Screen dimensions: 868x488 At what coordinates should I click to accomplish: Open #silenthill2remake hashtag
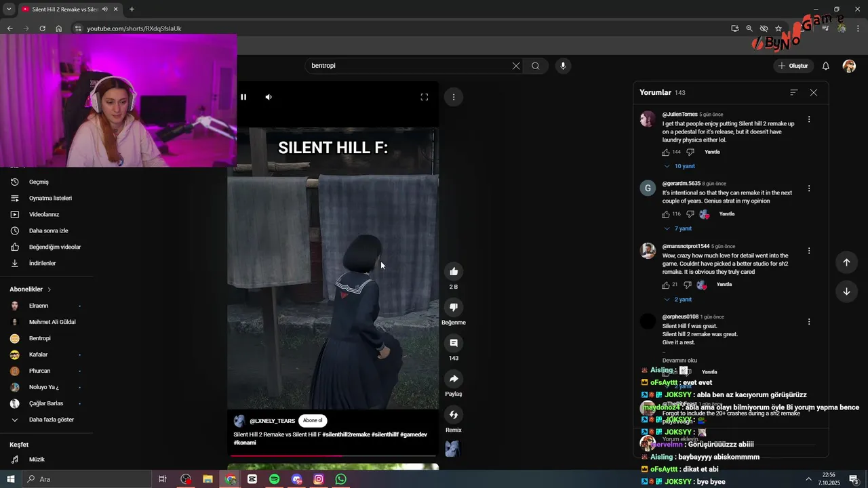click(346, 434)
